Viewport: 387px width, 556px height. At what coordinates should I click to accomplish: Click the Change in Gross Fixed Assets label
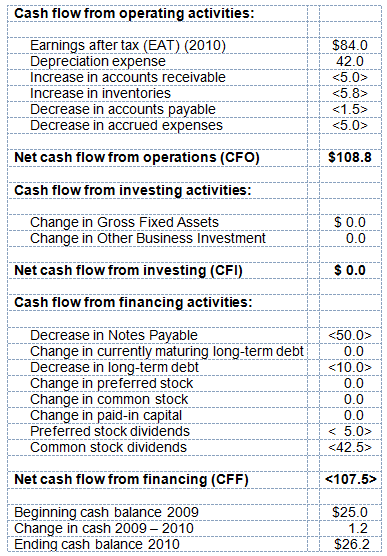point(125,223)
